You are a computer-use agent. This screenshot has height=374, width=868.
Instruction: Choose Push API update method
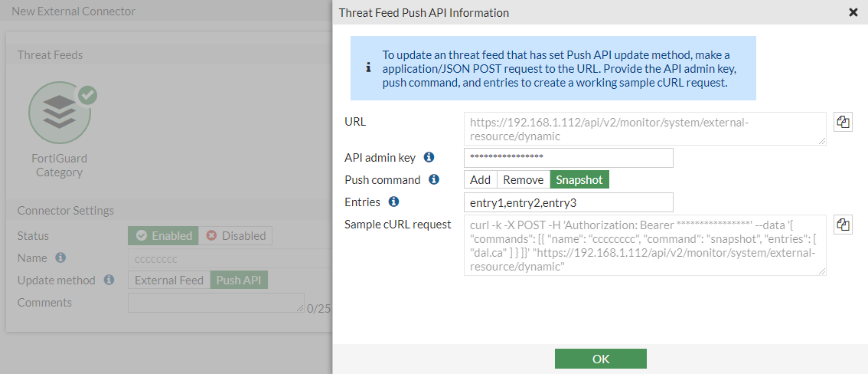point(239,280)
